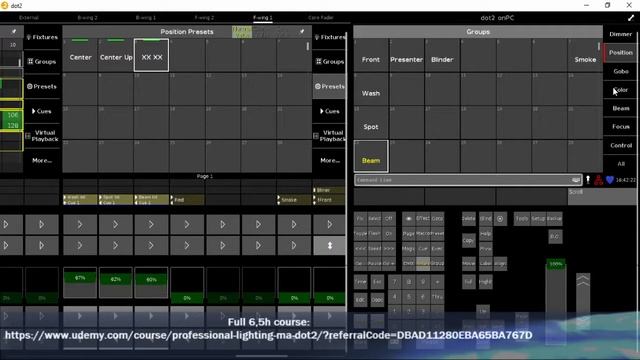
Task: Open Groups view right of Position Presets
Action: pyautogui.click(x=330, y=62)
